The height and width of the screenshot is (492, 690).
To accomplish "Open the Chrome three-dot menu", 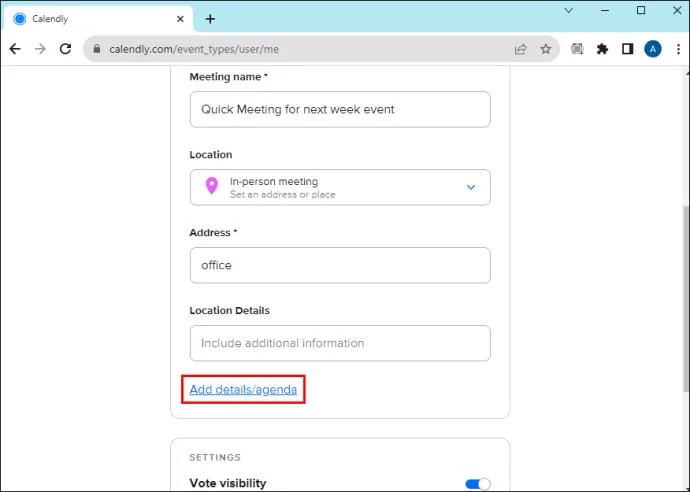I will 678,49.
